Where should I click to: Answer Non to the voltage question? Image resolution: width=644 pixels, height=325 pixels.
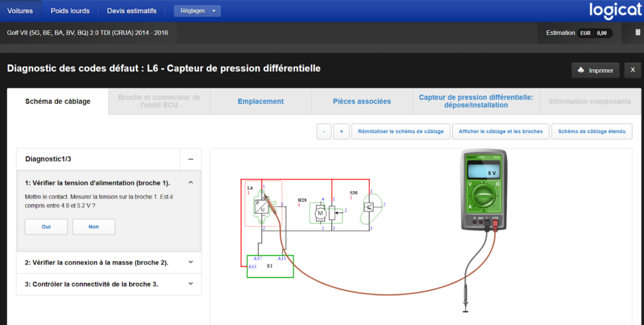(94, 227)
